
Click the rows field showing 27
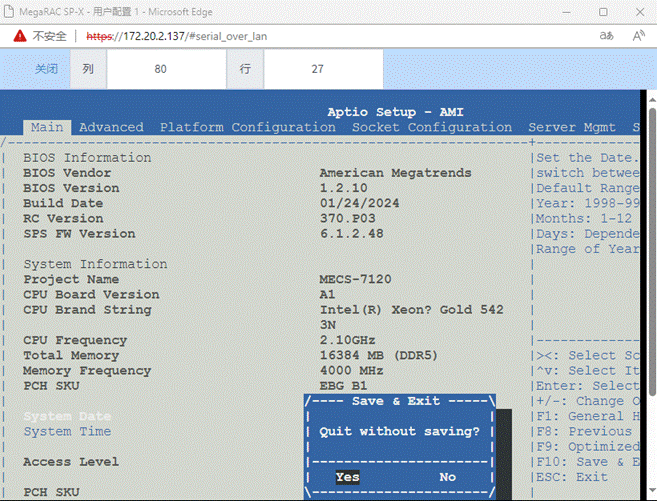point(317,70)
